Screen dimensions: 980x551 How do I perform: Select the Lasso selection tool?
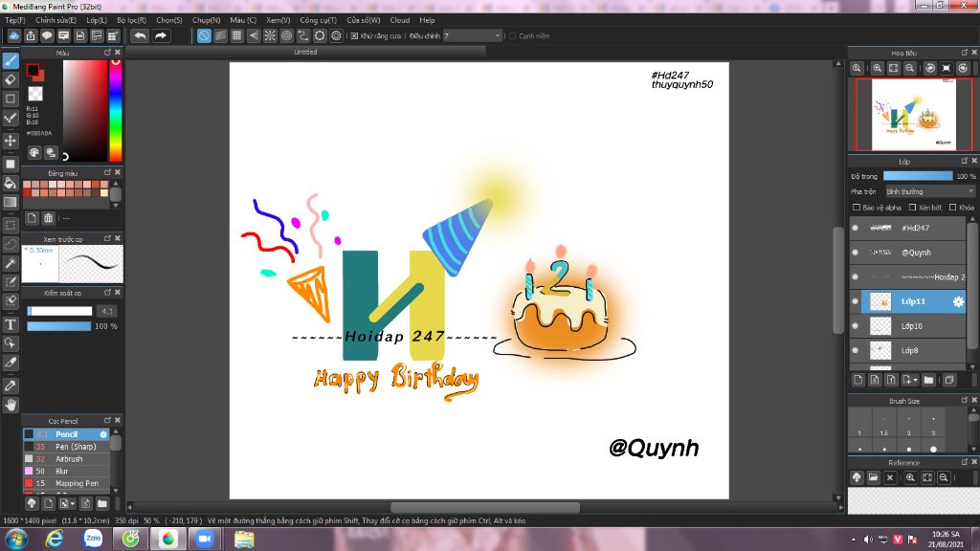coord(11,244)
